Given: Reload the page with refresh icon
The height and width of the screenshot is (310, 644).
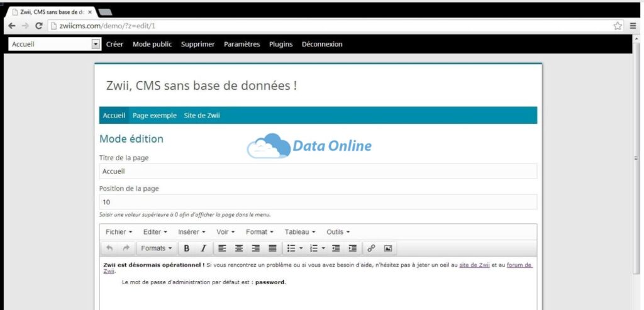Looking at the screenshot, I should 39,26.
